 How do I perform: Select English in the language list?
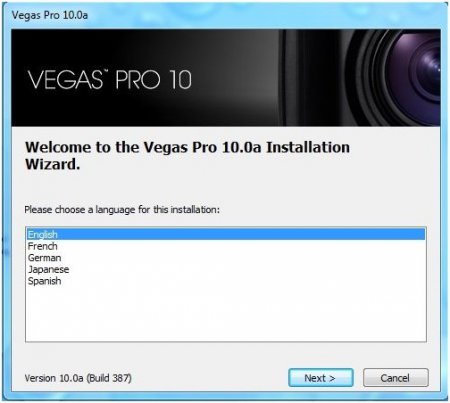tap(226, 234)
